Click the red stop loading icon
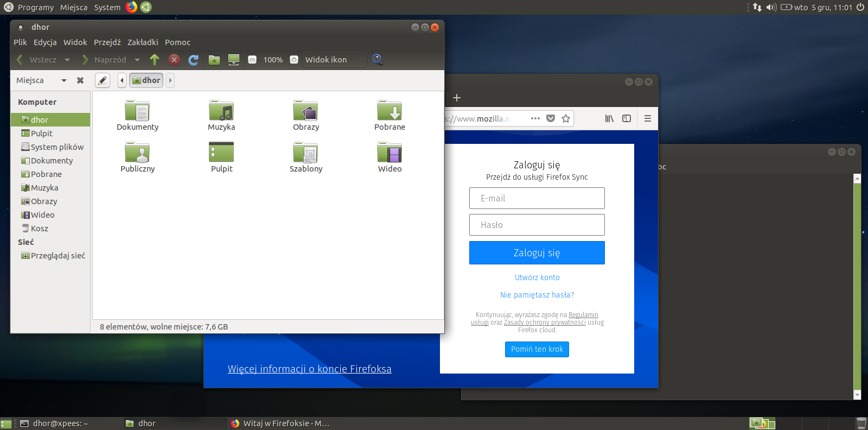The height and width of the screenshot is (430, 868). (x=174, y=60)
